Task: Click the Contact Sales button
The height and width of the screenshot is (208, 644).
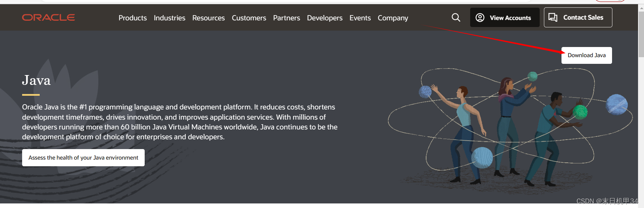Action: point(578,18)
